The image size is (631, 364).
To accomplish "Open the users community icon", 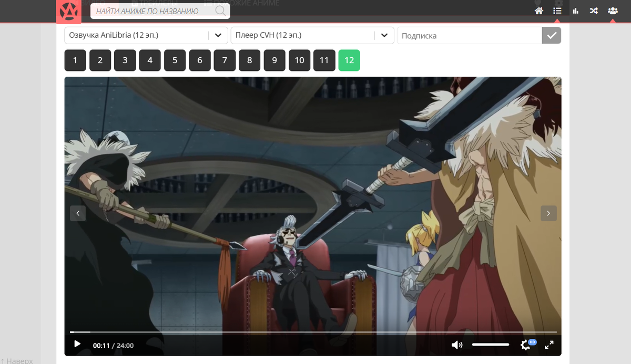I will (613, 11).
